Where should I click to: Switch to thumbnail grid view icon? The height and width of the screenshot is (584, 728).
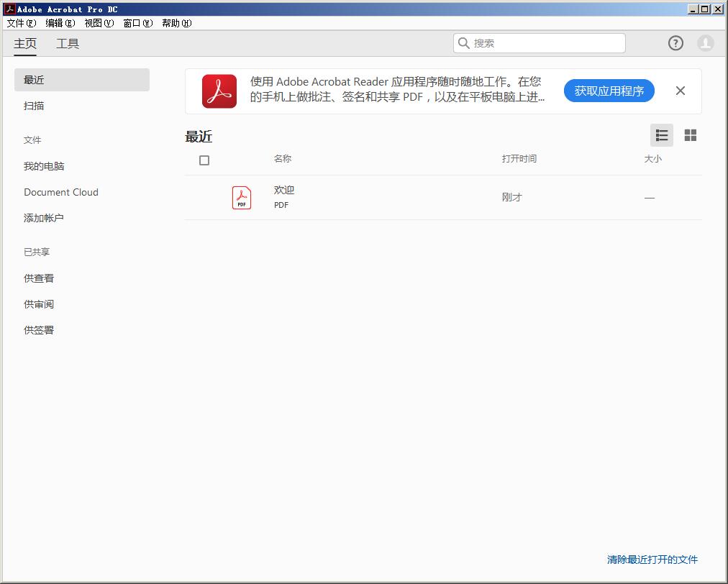click(x=691, y=135)
